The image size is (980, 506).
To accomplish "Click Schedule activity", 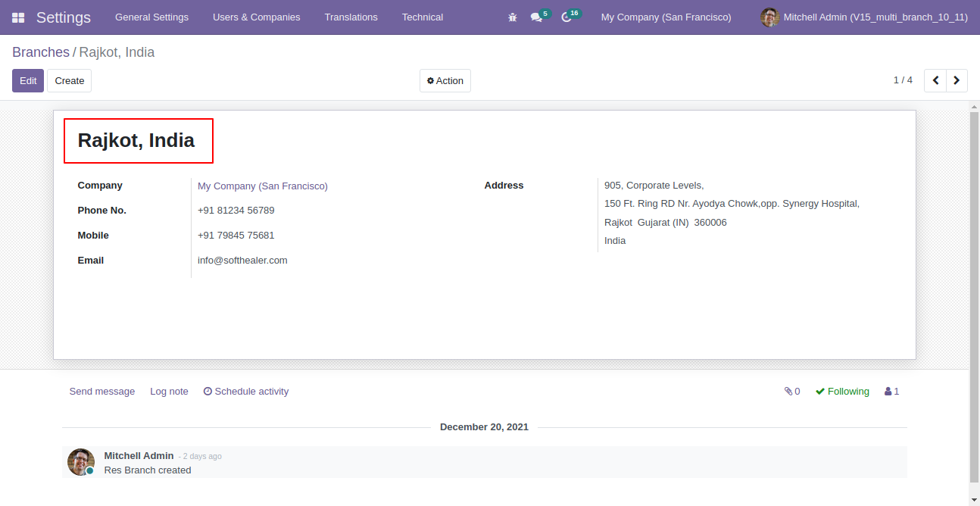I will pyautogui.click(x=246, y=392).
